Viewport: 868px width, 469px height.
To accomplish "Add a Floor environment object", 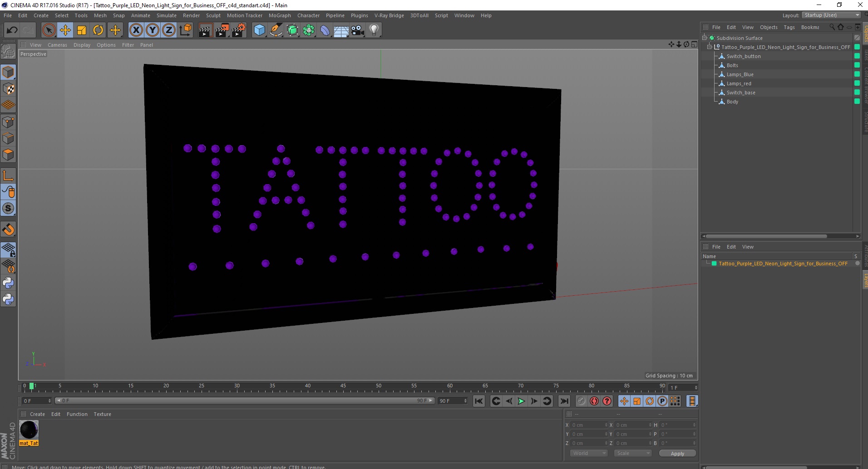I will [341, 30].
